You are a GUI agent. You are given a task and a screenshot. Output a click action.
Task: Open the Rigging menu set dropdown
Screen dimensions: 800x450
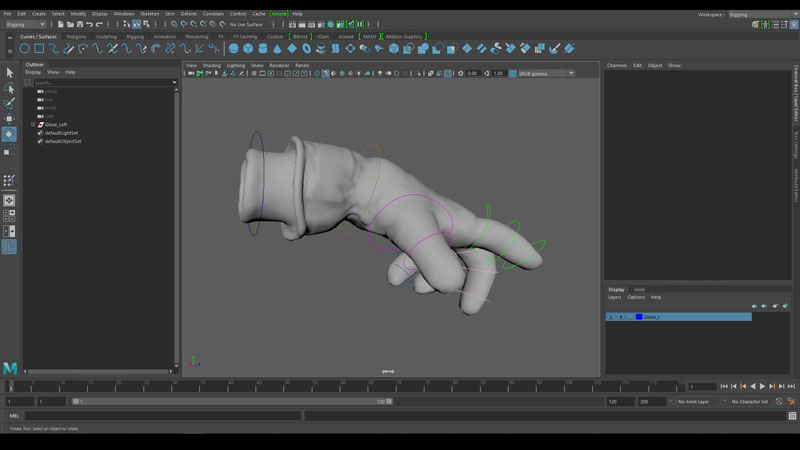[x=25, y=24]
